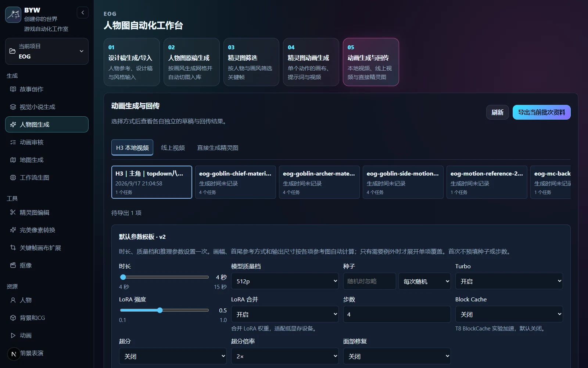
Task: Collapse the sidebar with the chevron button
Action: point(83,13)
